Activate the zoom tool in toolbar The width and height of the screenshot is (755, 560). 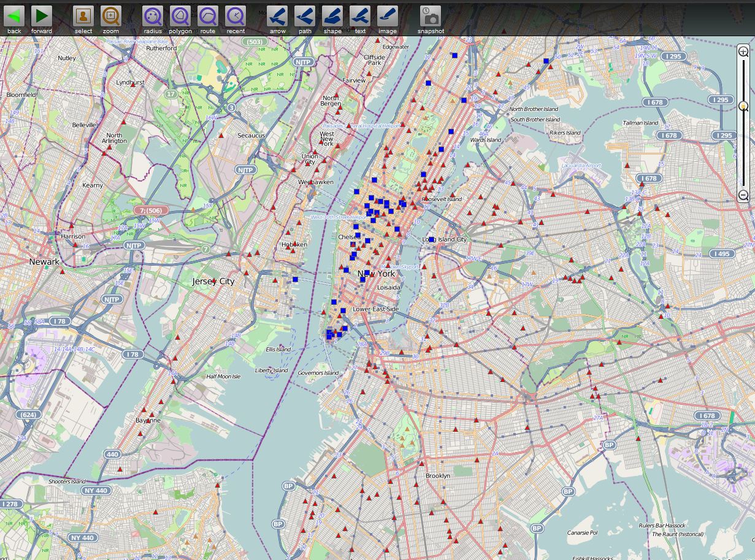[111, 16]
